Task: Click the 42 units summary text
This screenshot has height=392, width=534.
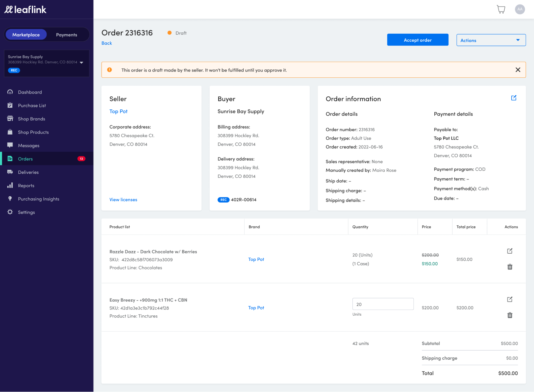Action: pos(360,343)
